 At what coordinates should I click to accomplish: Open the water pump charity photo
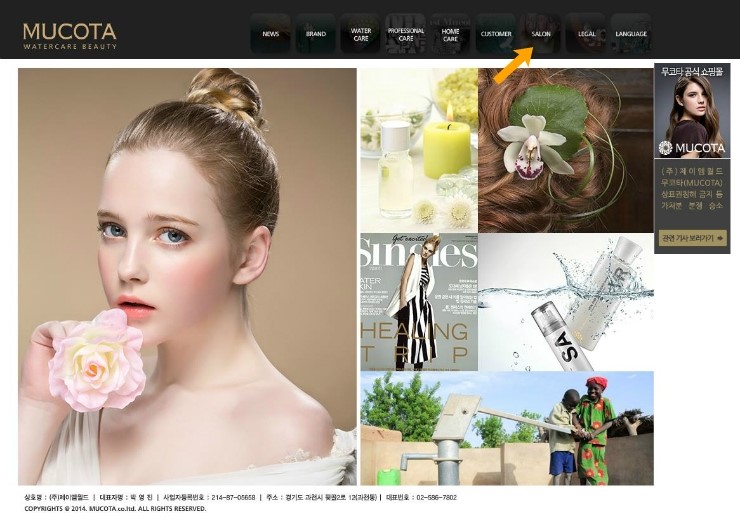point(507,428)
